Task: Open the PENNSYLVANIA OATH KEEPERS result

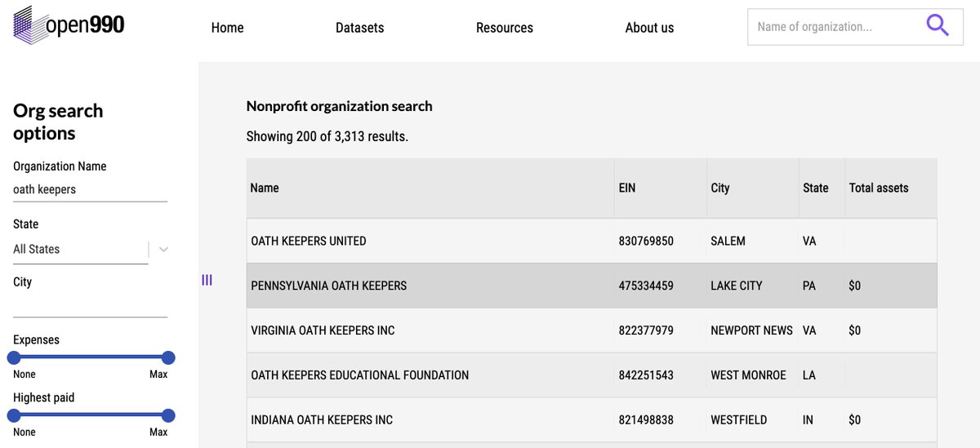Action: (591, 286)
